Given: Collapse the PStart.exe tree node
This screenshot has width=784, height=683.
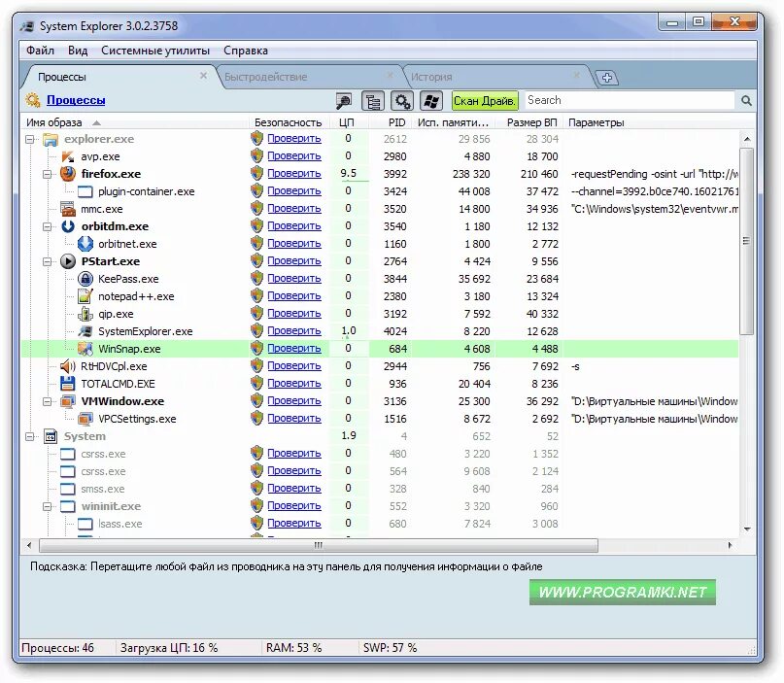Looking at the screenshot, I should click(47, 262).
